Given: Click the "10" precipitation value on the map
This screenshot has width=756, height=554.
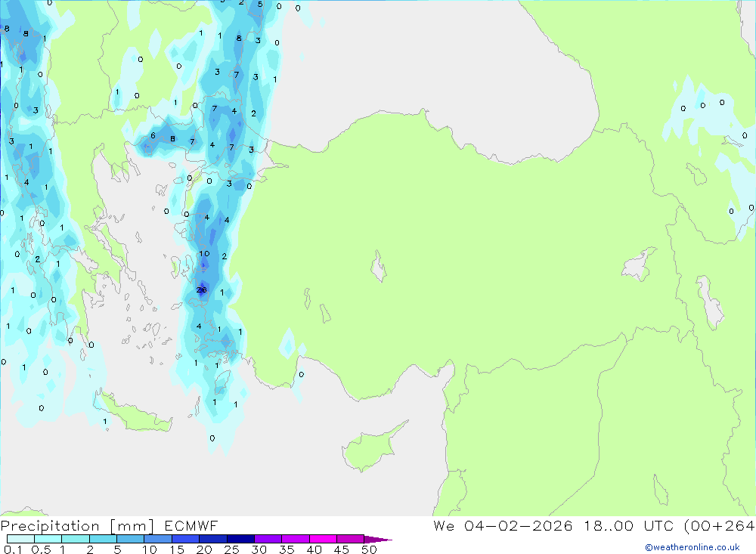Looking at the screenshot, I should [x=204, y=254].
